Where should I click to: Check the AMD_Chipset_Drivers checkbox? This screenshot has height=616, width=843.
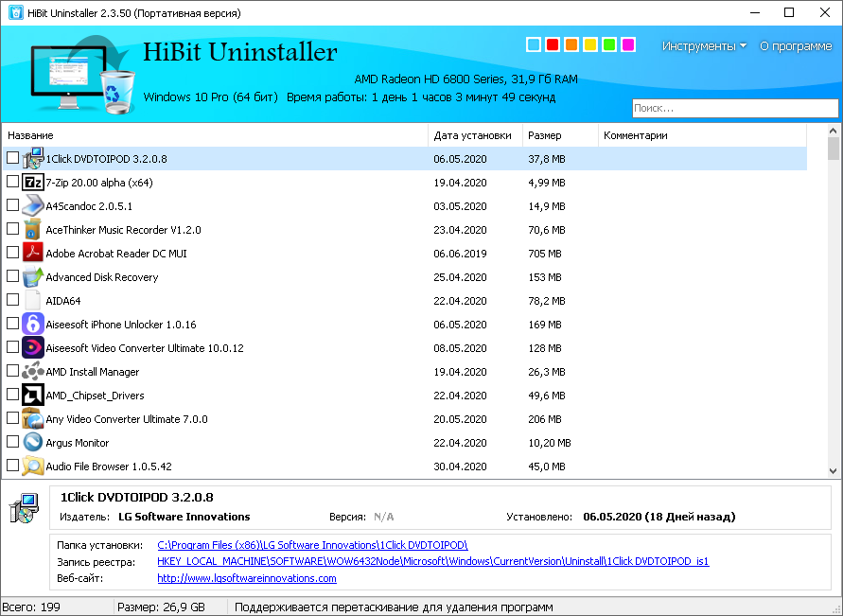[12, 395]
